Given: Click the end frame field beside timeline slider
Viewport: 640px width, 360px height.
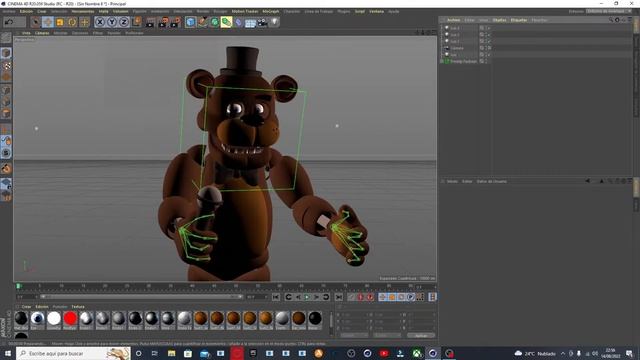Looking at the screenshot, I should point(256,297).
